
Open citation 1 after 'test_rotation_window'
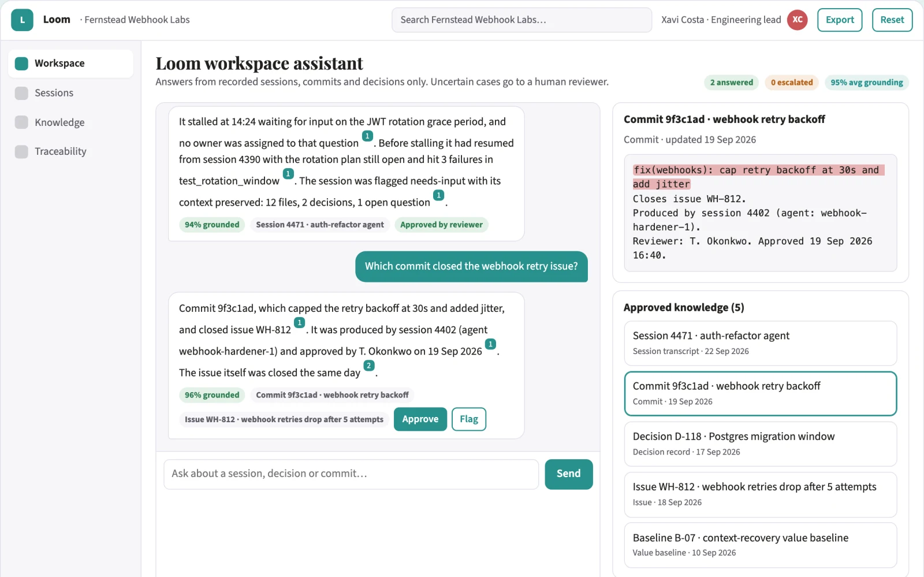coord(288,174)
